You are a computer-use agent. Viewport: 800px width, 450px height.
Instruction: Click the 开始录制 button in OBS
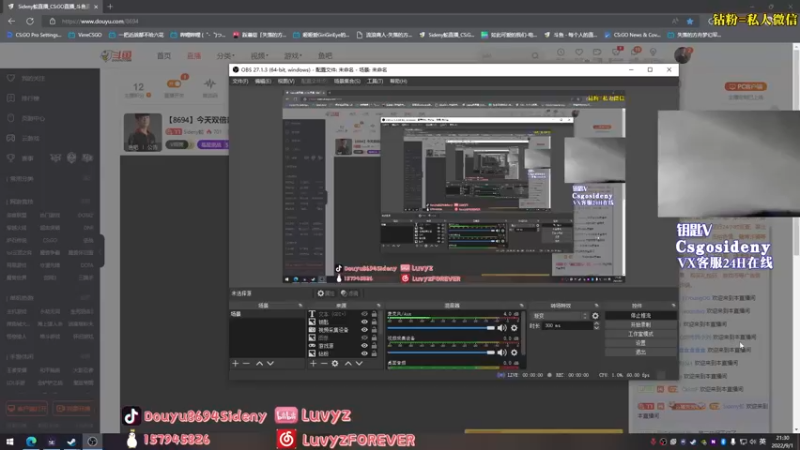tap(641, 325)
